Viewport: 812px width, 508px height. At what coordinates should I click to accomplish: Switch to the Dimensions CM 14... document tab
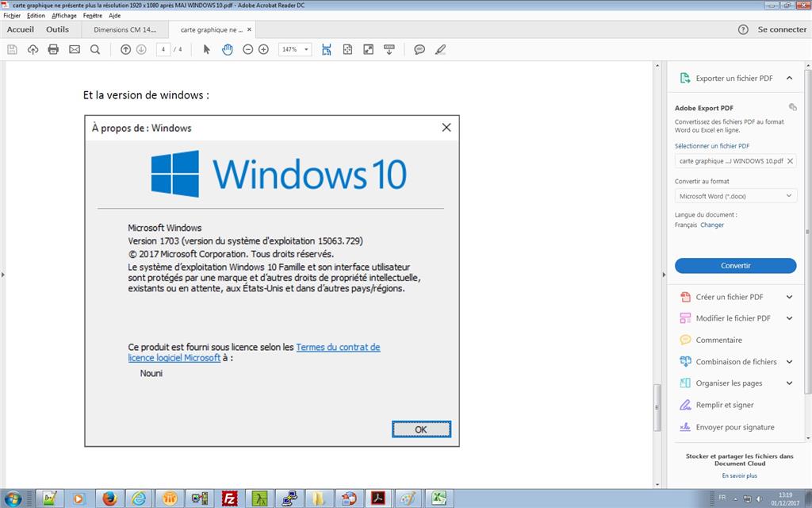[124, 29]
